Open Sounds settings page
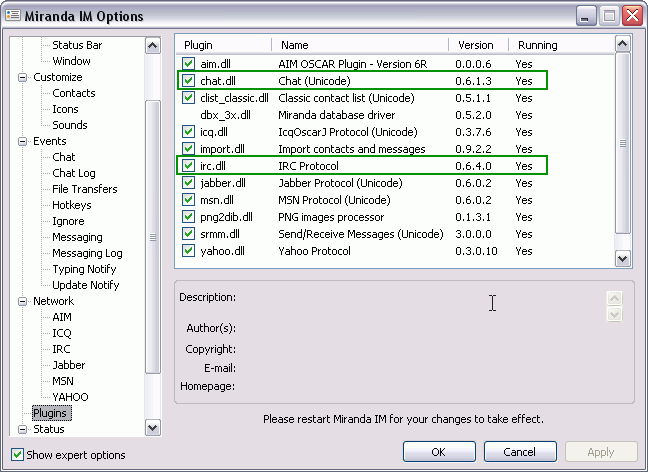 point(69,125)
